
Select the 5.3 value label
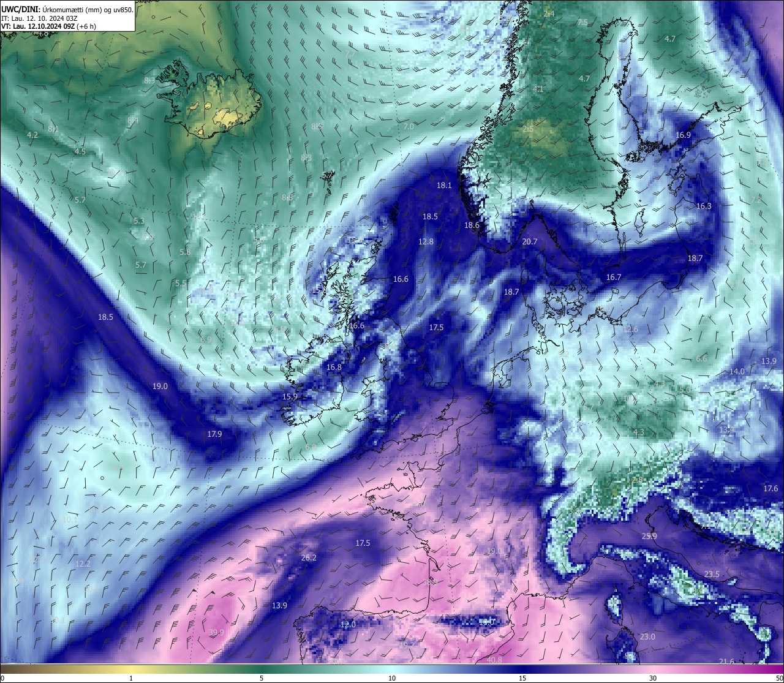[x=139, y=221]
